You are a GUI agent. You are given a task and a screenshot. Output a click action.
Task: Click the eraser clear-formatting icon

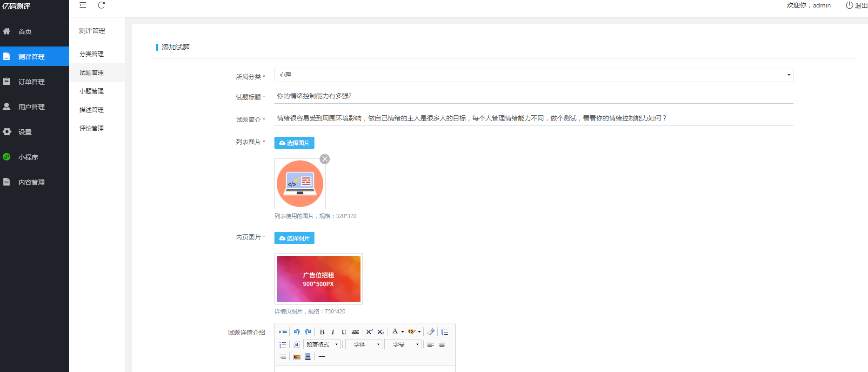pyautogui.click(x=431, y=332)
